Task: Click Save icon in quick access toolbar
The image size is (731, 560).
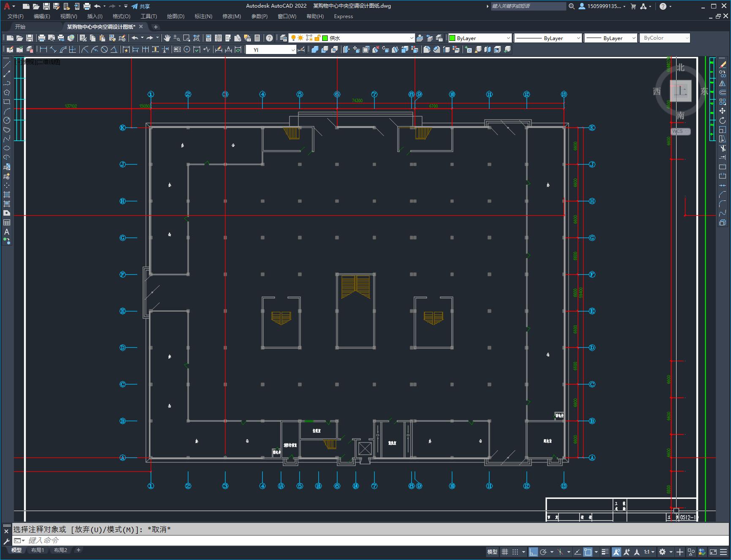Action: click(46, 6)
